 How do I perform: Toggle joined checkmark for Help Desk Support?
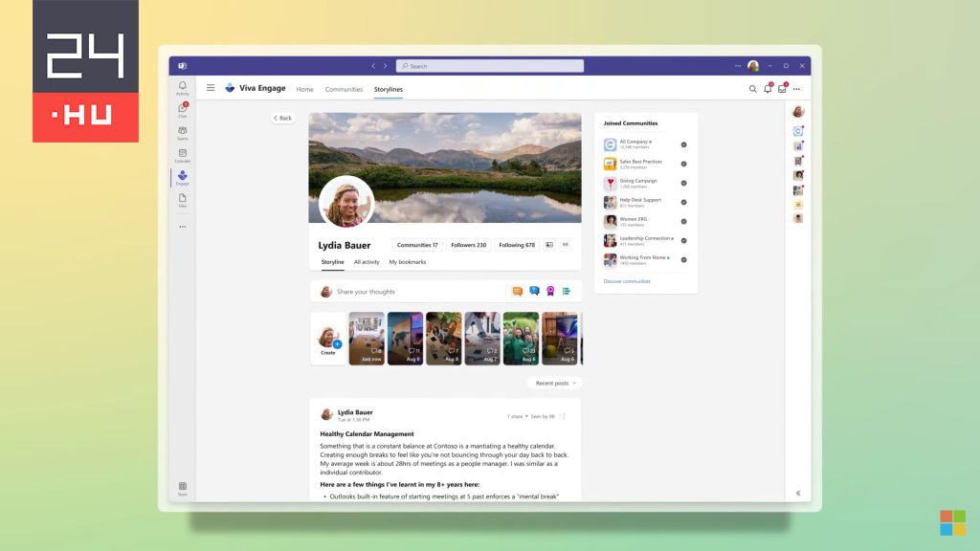coord(683,203)
